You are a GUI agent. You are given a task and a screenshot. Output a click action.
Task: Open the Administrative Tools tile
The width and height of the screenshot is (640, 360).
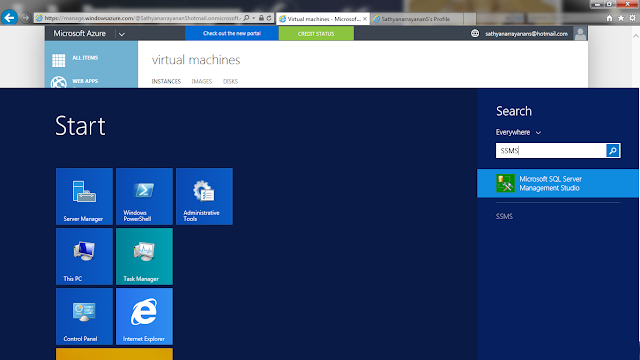coord(204,196)
